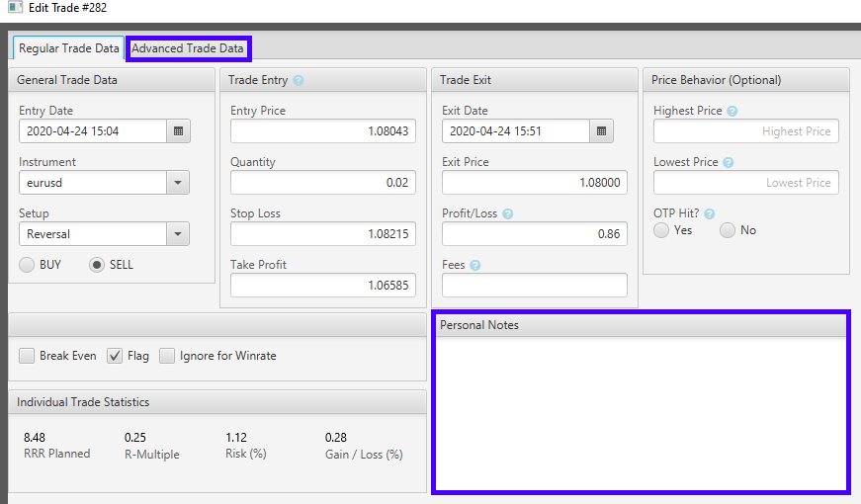Select the SELL radio button
Viewport: 861px width, 504px height.
(x=97, y=265)
